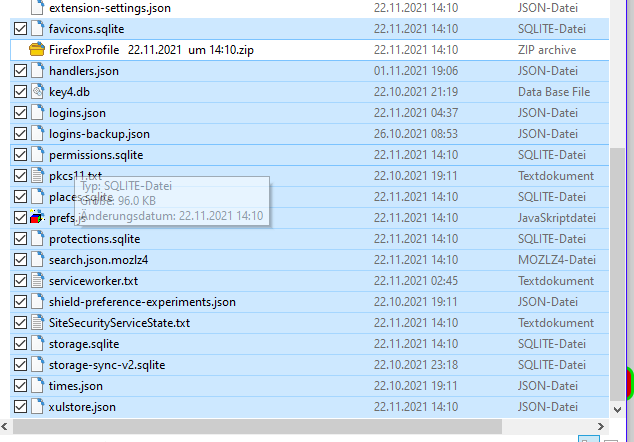Screen dimensions: 634x442
Task: Click the shield-preference-experiments.json file icon
Action: (37, 302)
